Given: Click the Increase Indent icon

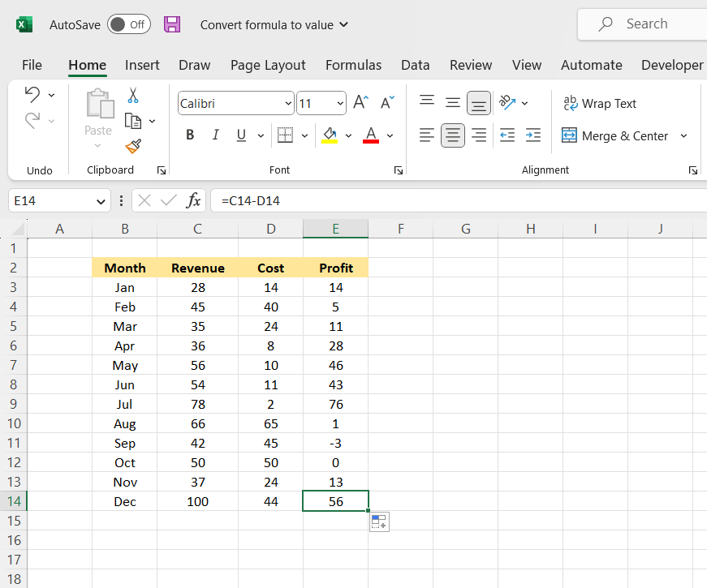Looking at the screenshot, I should [x=533, y=135].
